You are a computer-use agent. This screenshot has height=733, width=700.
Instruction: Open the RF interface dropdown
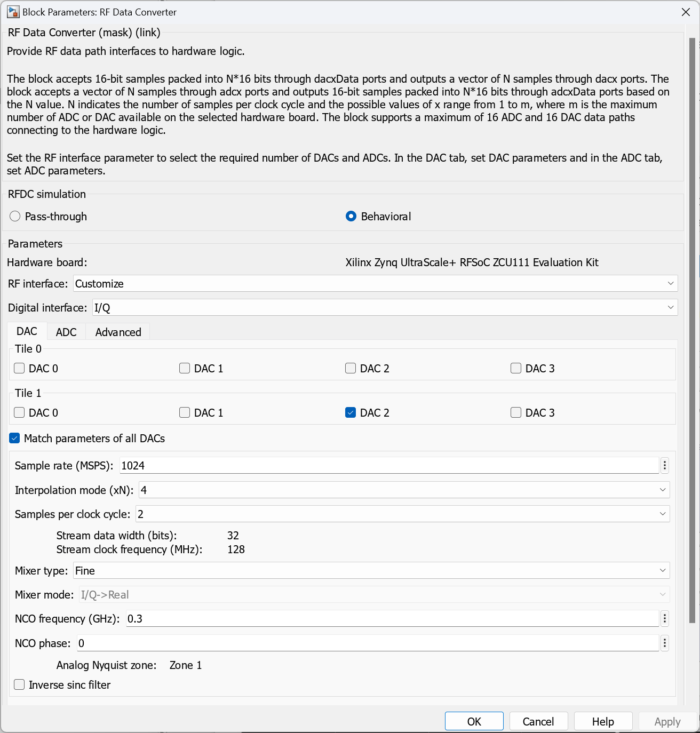pyautogui.click(x=670, y=283)
